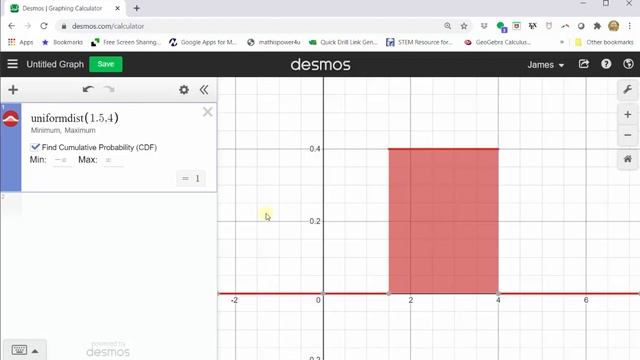Click the desmos logo in header

pyautogui.click(x=320, y=64)
